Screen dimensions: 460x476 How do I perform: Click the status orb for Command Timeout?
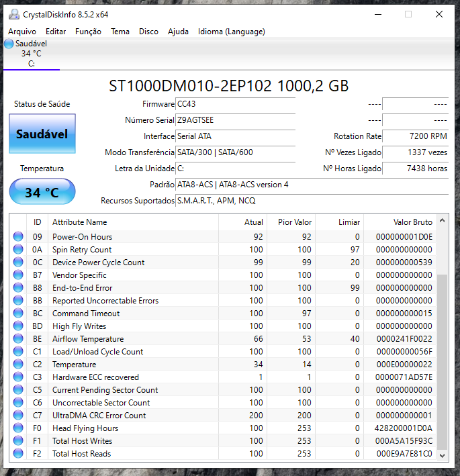(18, 313)
